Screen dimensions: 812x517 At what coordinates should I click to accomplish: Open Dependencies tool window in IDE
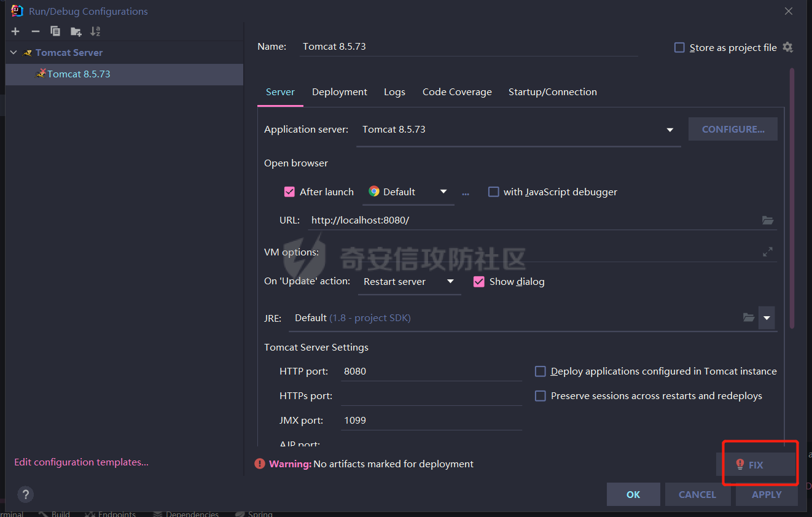(185, 513)
